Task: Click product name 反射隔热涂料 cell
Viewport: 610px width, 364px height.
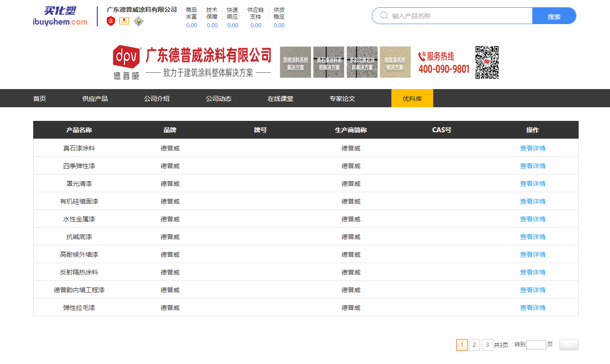Action: (x=79, y=272)
